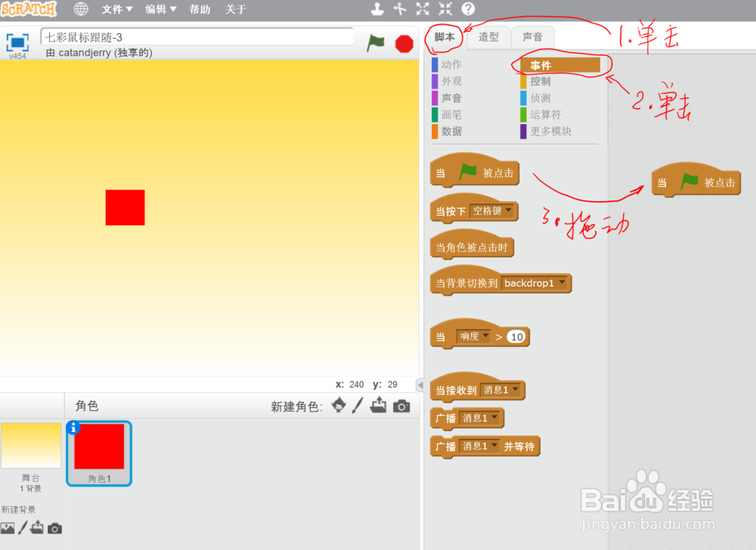Click the sprite info 'i' badge on 角色1
Image resolution: width=756 pixels, height=550 pixels.
click(73, 427)
